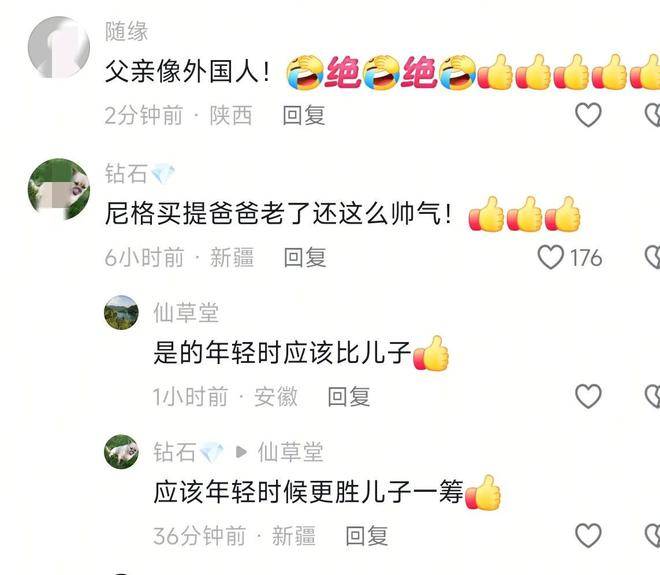
Task: Like 仙草堂's reply from 安徽
Action: [x=588, y=396]
